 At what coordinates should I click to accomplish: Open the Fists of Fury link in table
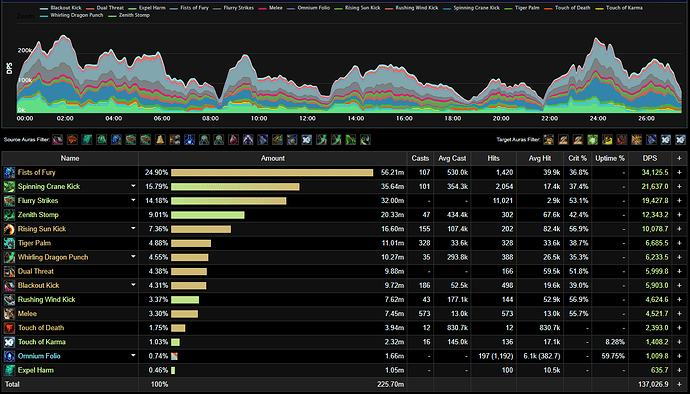pos(37,173)
